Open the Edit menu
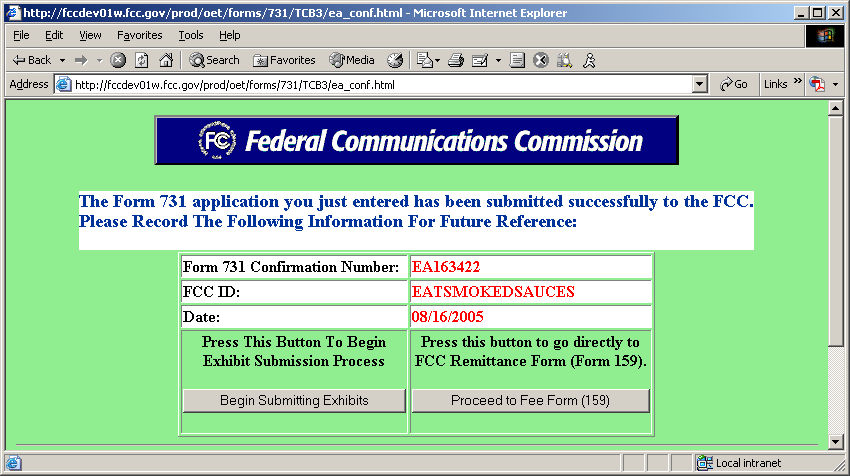Image resolution: width=850 pixels, height=476 pixels. click(54, 35)
